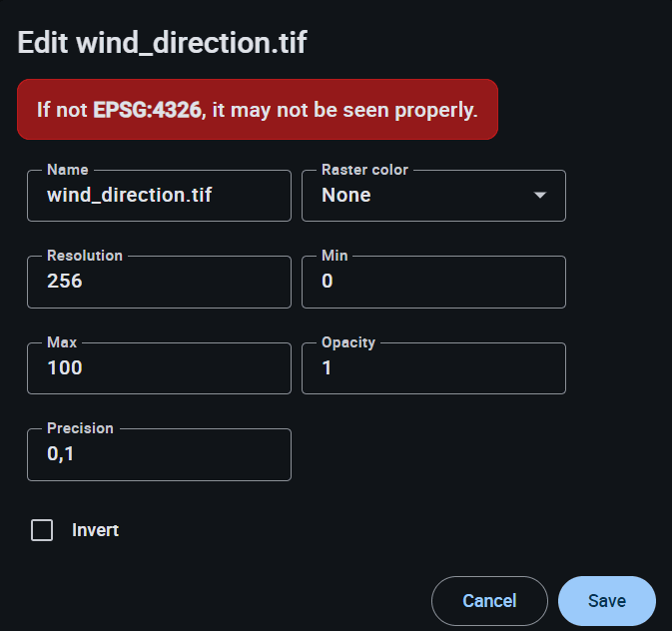Select the Max field showing 100
This screenshot has width=672, height=631.
click(x=159, y=368)
